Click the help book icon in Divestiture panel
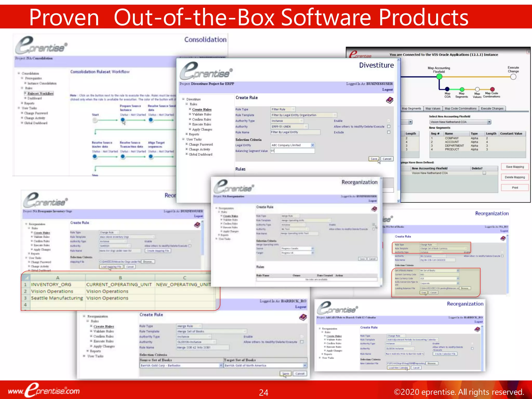The image size is (532, 399). (389, 100)
